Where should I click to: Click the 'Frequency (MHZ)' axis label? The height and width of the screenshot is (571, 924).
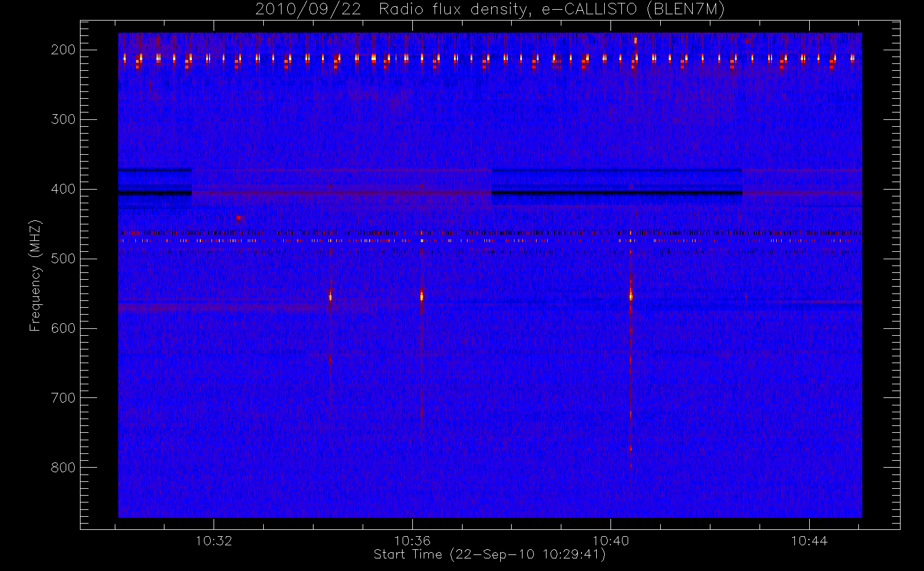coord(35,275)
